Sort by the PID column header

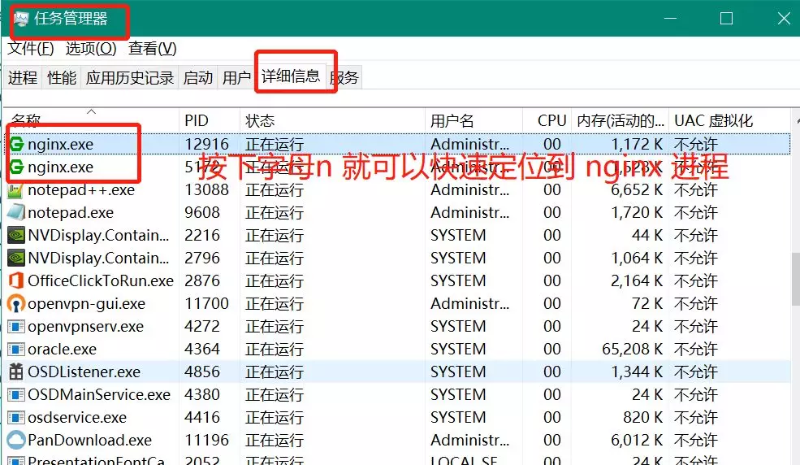pyautogui.click(x=209, y=121)
